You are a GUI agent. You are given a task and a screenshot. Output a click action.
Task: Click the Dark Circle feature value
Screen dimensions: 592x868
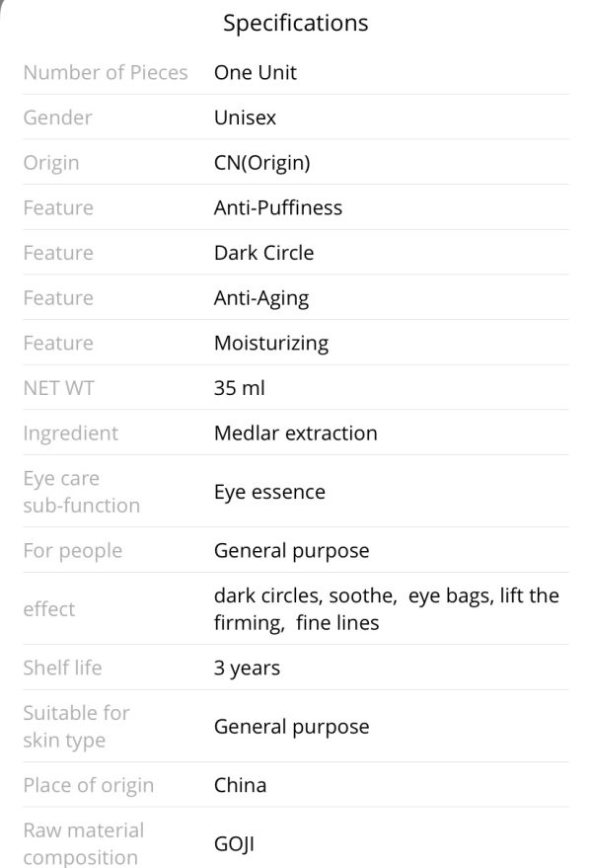click(x=263, y=253)
